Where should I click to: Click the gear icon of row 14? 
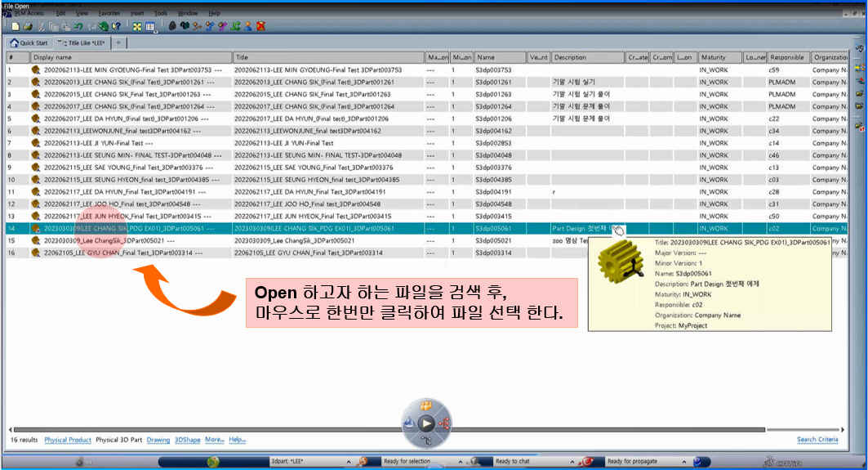(36, 229)
